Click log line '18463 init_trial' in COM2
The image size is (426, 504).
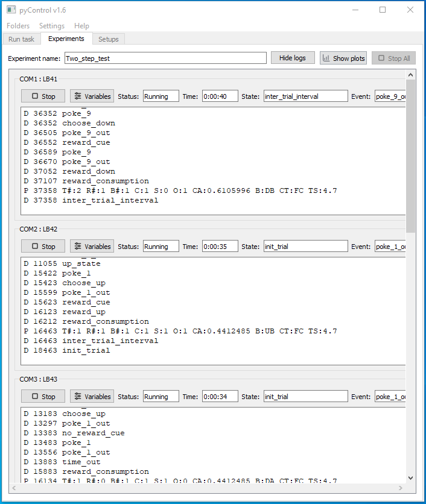66,350
